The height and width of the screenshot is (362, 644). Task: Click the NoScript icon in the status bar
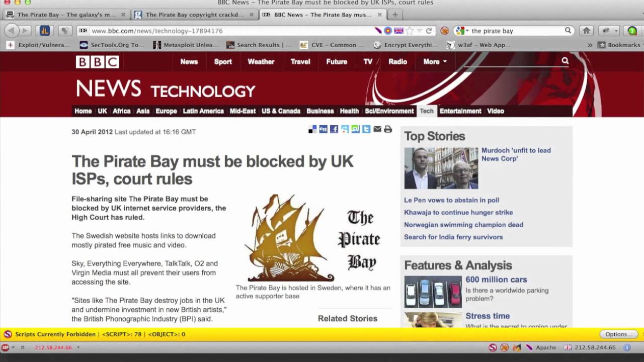tap(493, 347)
